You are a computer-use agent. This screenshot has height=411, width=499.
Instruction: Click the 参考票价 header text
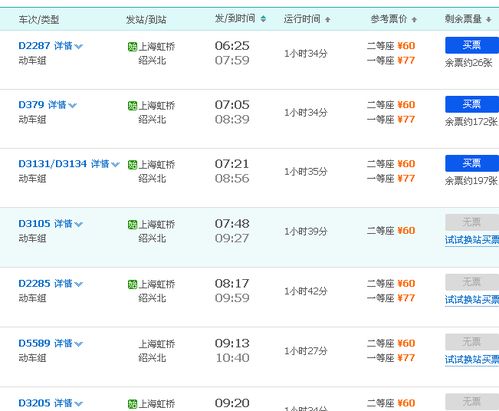click(x=389, y=19)
